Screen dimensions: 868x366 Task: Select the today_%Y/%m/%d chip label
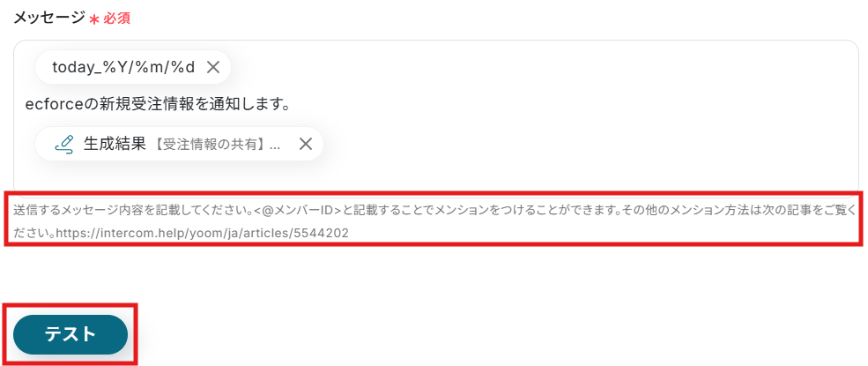click(123, 68)
